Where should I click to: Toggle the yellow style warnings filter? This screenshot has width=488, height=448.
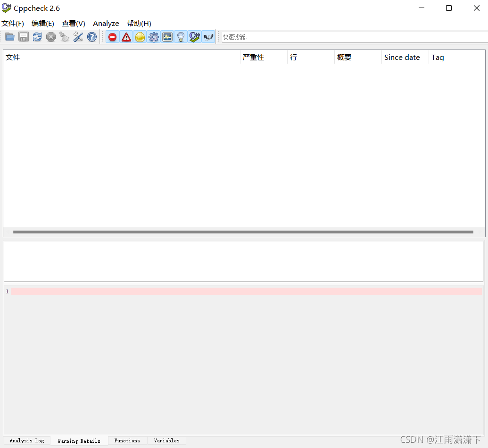point(140,37)
